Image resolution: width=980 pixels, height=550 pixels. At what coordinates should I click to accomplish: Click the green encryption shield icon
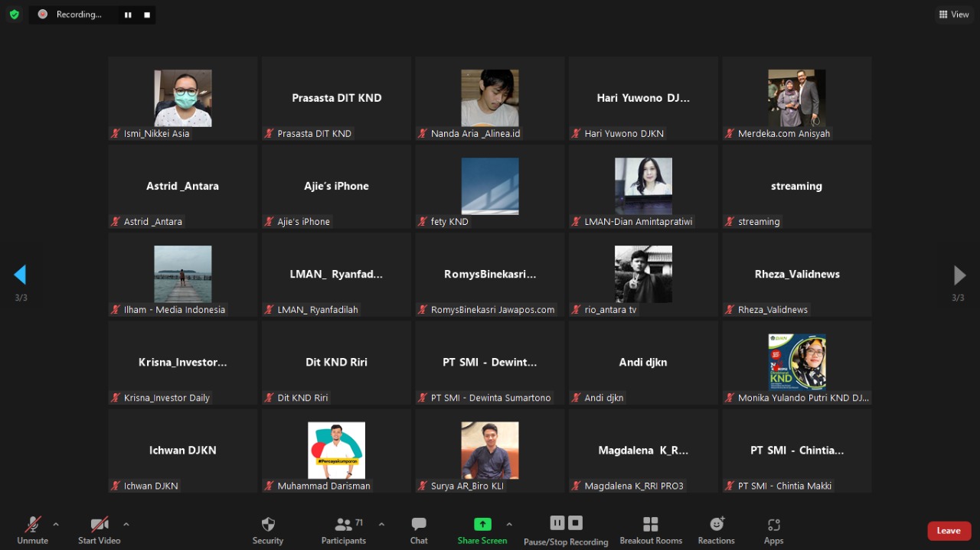(14, 14)
